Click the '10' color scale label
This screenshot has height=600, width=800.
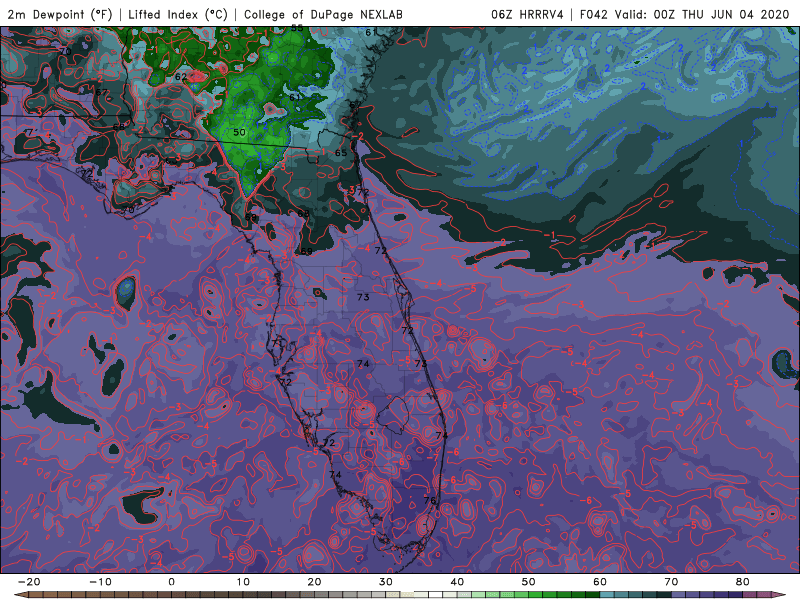(243, 582)
